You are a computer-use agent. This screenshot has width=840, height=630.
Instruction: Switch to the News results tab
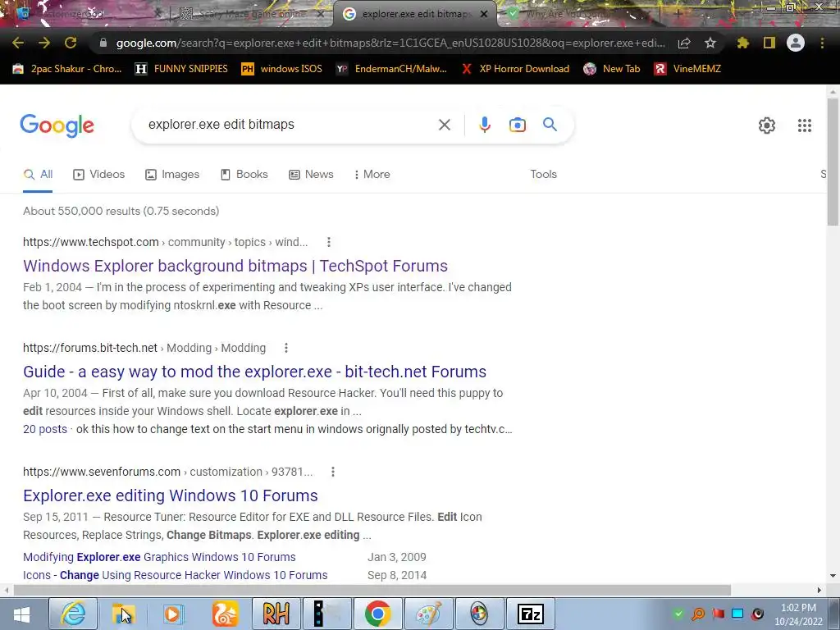(311, 175)
